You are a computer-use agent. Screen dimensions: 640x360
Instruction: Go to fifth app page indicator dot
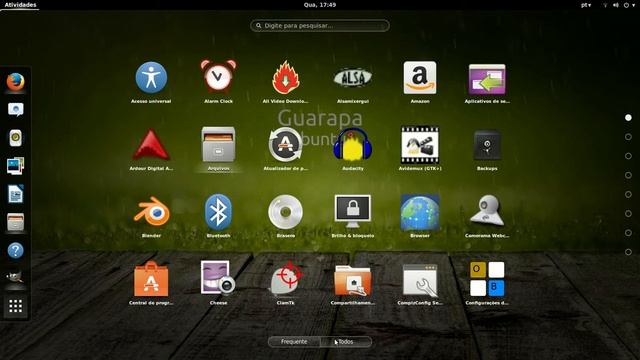click(x=628, y=194)
